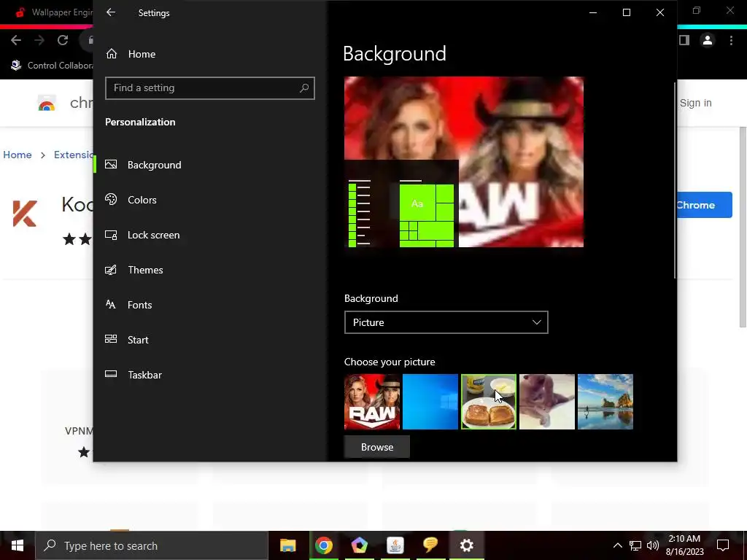Choose the blue Windows logo wallpaper thumbnail
The image size is (747, 560).
coord(430,402)
